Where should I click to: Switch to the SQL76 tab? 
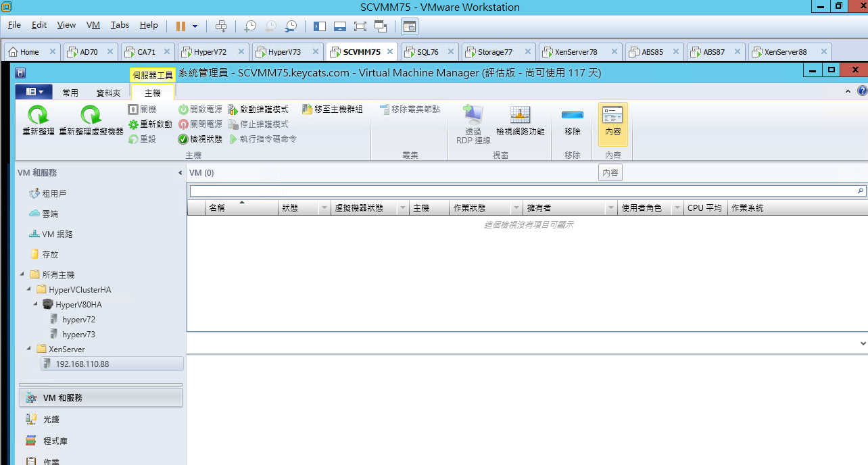(428, 52)
